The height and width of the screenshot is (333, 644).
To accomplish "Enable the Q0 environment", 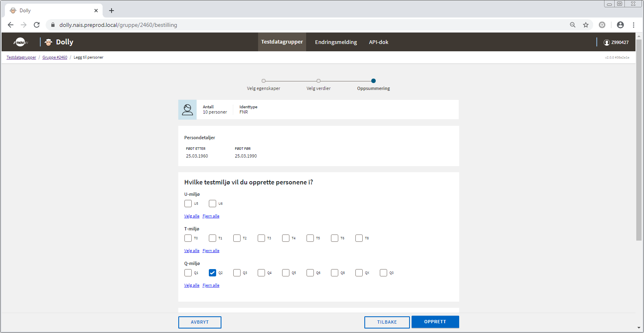I will pyautogui.click(x=383, y=273).
